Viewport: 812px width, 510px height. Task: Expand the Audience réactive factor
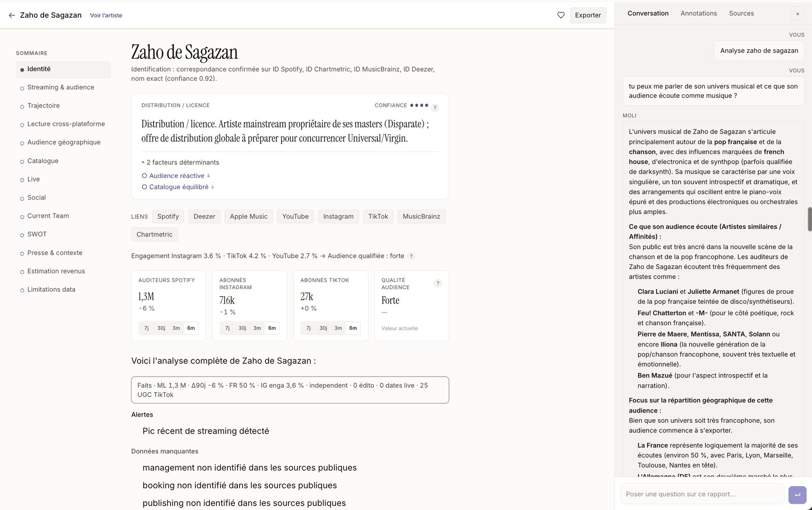[176, 176]
